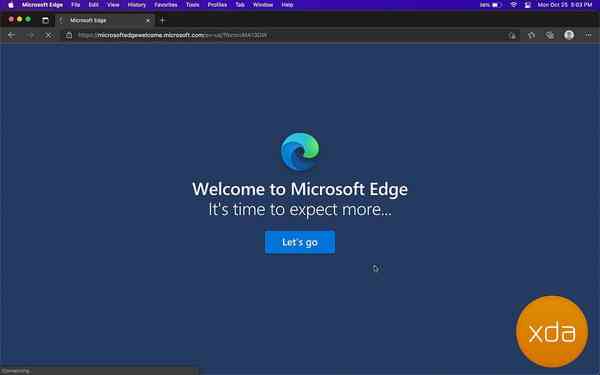The height and width of the screenshot is (375, 600).
Task: Open the Microsoft Edge app menu
Action: 42,5
